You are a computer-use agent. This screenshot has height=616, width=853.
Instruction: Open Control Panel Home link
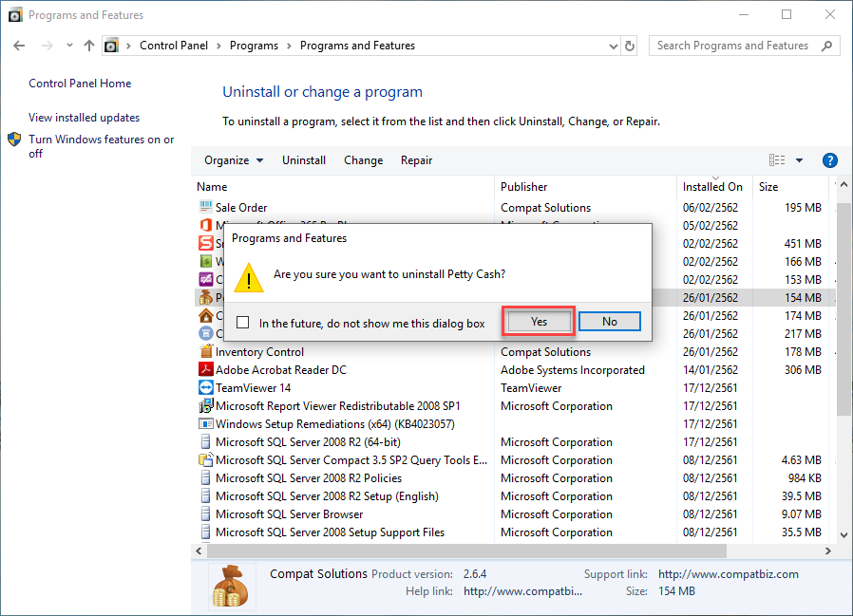[x=80, y=84]
